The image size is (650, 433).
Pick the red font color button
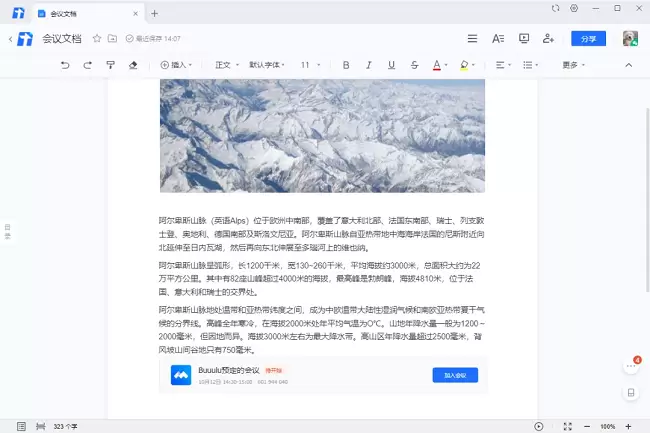[436, 65]
